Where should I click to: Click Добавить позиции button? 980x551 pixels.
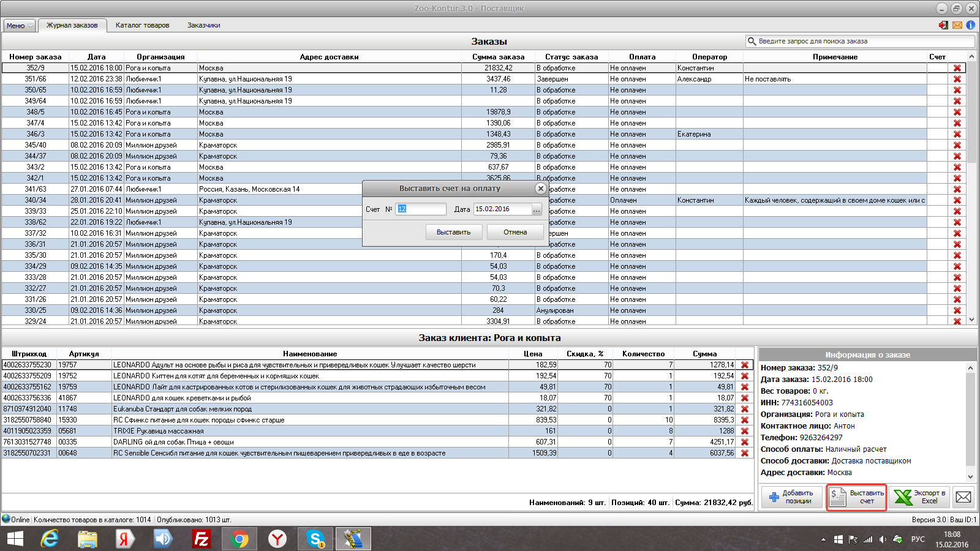(792, 497)
